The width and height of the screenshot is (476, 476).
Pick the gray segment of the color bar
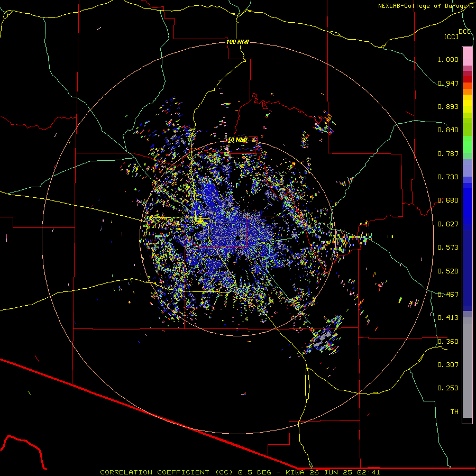[x=467, y=368]
